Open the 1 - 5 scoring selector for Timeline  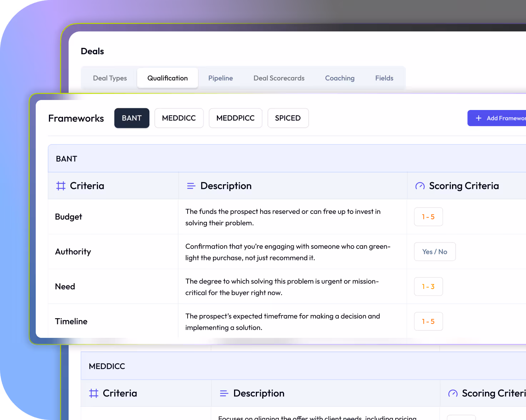pyautogui.click(x=428, y=321)
